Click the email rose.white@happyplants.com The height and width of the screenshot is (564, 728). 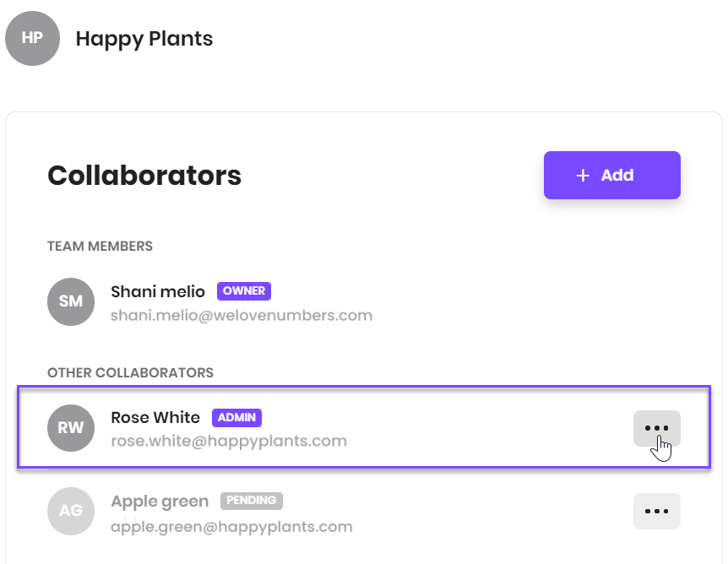(229, 441)
